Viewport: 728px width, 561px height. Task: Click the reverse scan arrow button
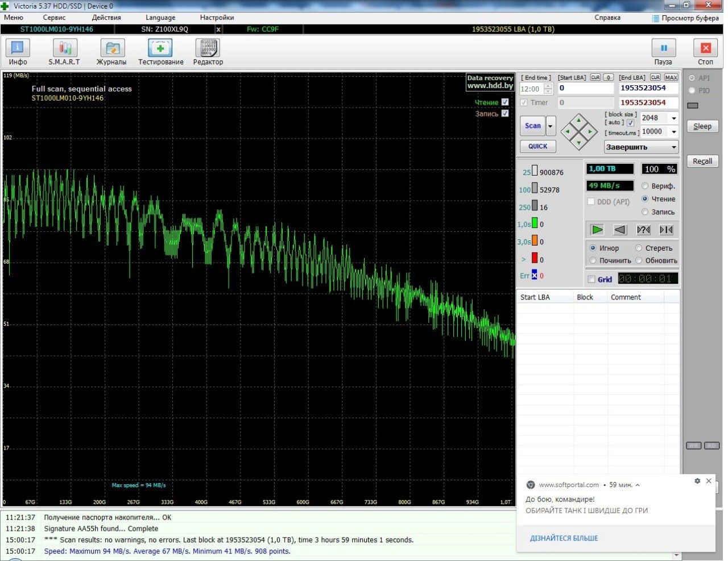[x=620, y=230]
